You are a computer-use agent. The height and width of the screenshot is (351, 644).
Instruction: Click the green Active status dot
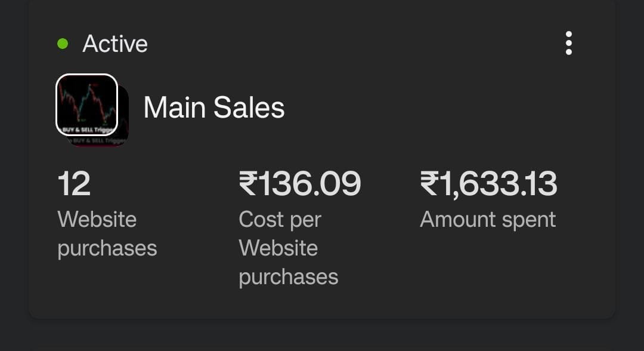tap(63, 44)
